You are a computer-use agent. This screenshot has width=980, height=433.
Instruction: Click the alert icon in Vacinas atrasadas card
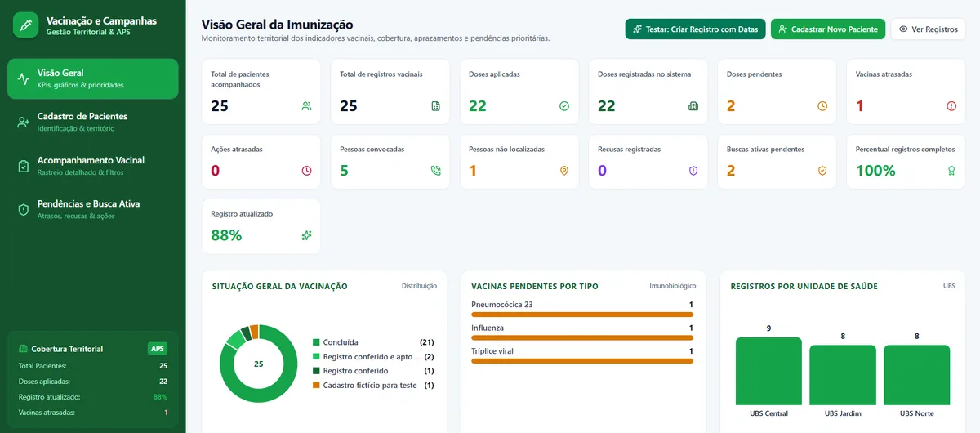tap(951, 106)
